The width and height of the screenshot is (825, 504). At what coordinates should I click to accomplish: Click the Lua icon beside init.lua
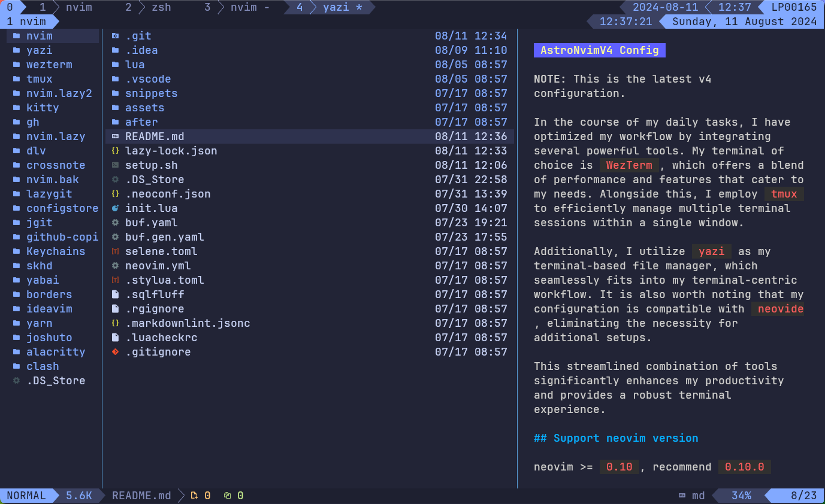point(116,208)
